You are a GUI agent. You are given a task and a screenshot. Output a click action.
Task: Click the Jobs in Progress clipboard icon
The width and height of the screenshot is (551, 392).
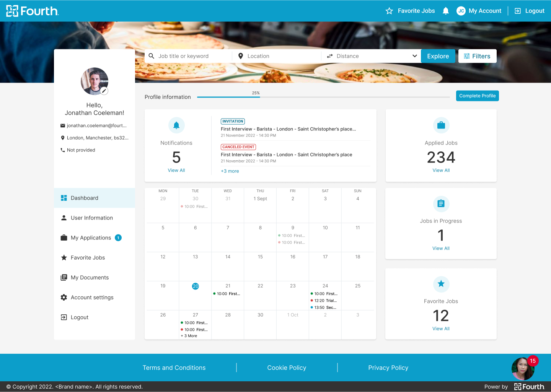[441, 204]
